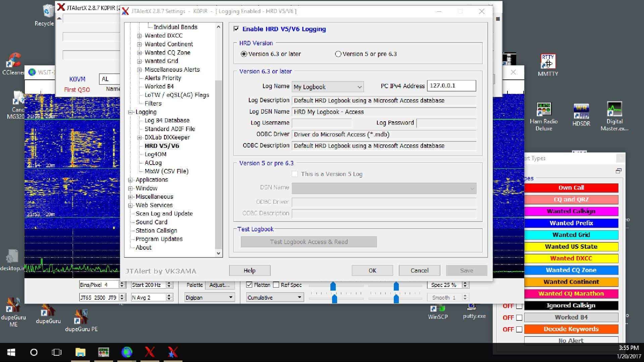Click the Spec 25% up stepper arrow
Screen dimensions: 644x362
(x=466, y=283)
